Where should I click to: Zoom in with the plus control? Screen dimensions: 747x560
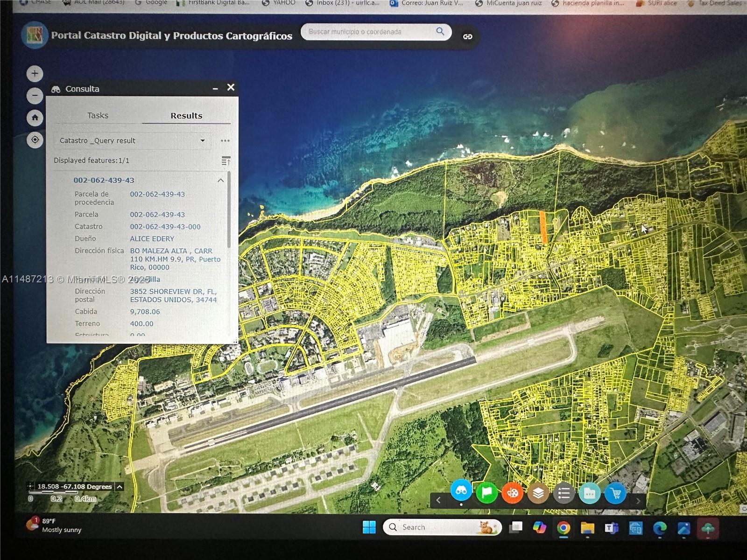tap(35, 73)
